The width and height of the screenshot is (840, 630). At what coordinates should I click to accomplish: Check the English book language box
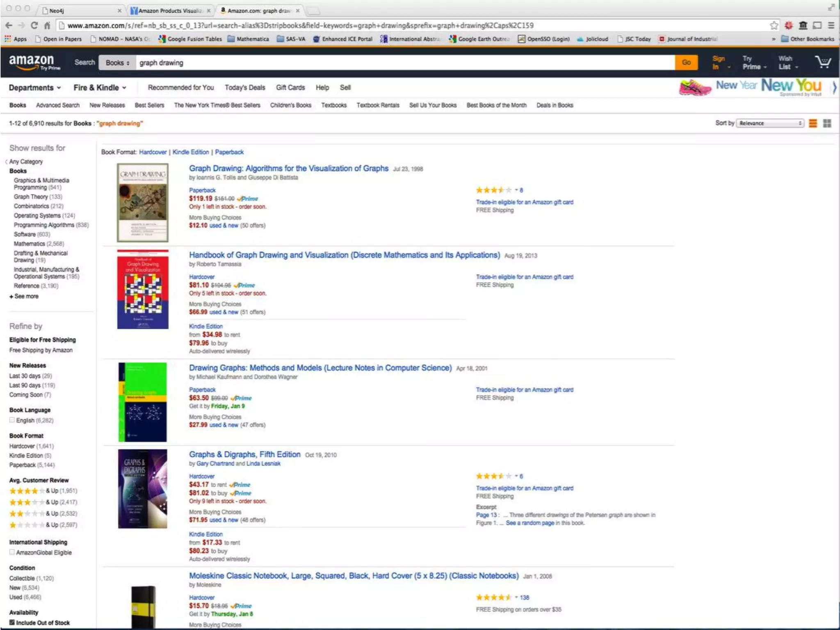(x=12, y=420)
